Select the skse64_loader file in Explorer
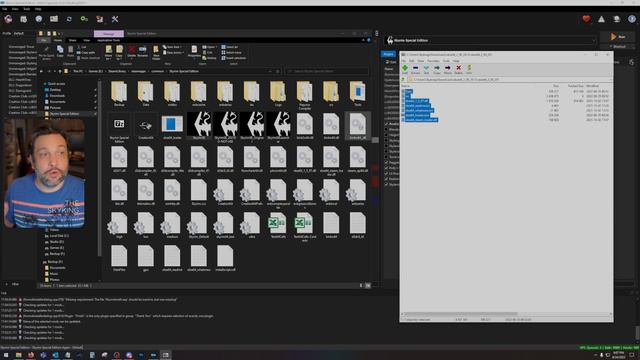 (172, 127)
